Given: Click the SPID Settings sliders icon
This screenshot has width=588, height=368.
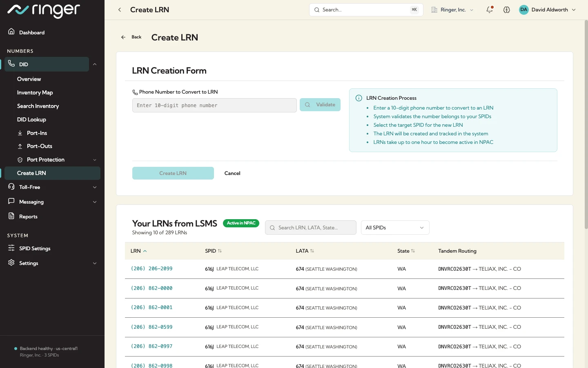Looking at the screenshot, I should (11, 248).
